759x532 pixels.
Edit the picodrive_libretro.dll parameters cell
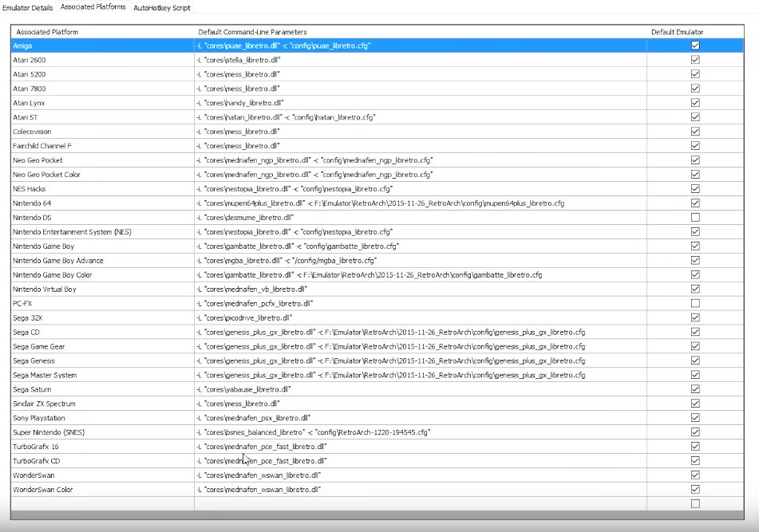420,317
